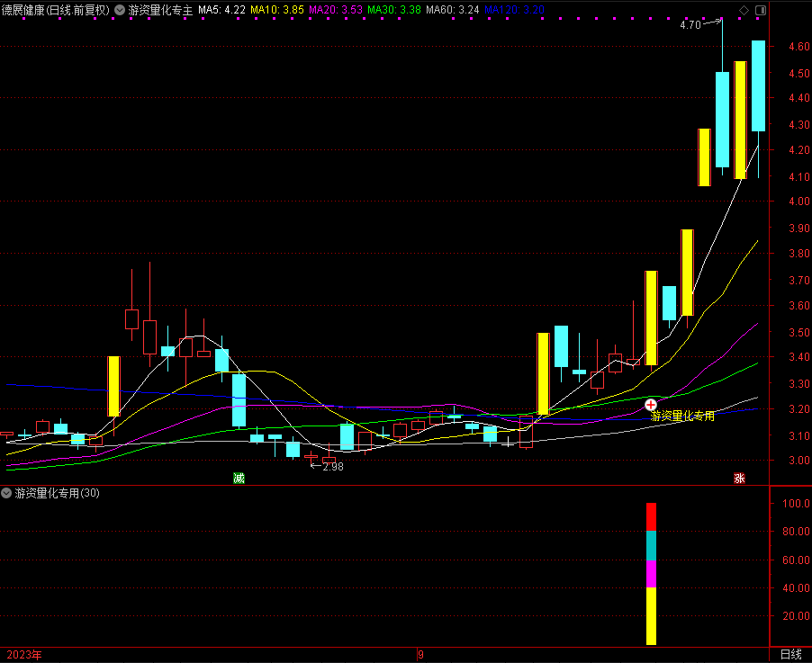Click the 日线 period button
812x663 pixels.
(790, 655)
